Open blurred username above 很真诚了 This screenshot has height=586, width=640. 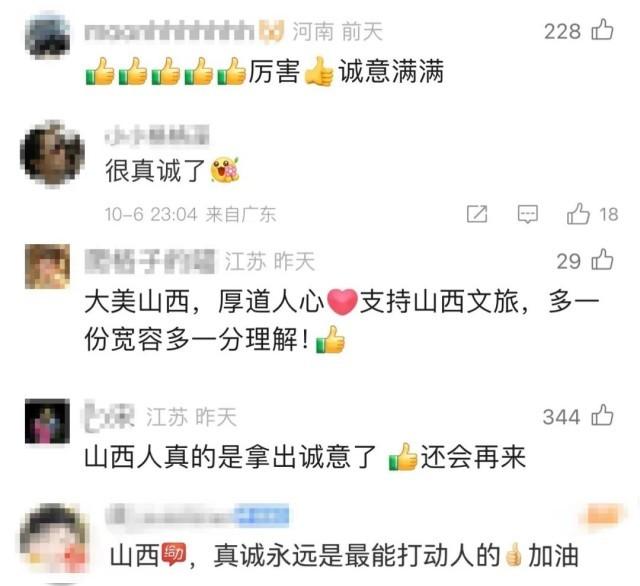click(x=158, y=135)
